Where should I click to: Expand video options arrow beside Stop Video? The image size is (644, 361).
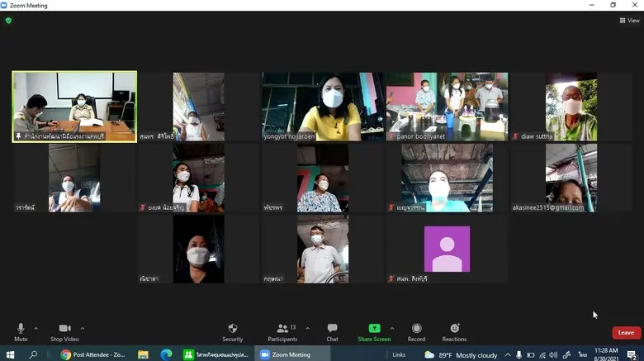click(x=83, y=328)
